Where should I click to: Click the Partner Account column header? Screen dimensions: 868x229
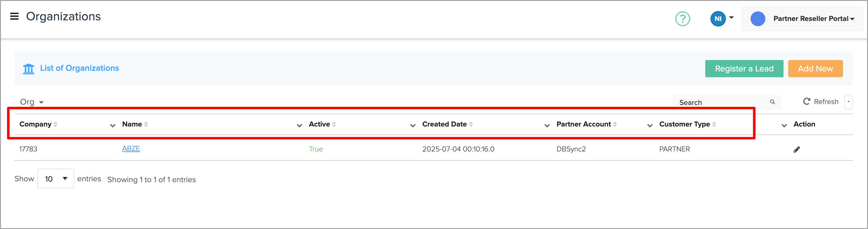point(583,124)
